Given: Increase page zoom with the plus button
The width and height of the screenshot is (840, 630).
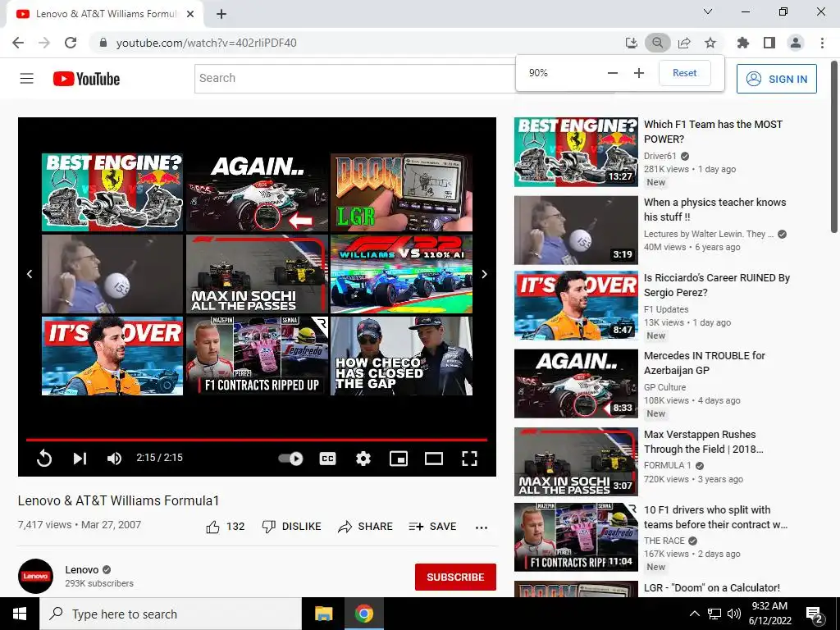Looking at the screenshot, I should (638, 73).
